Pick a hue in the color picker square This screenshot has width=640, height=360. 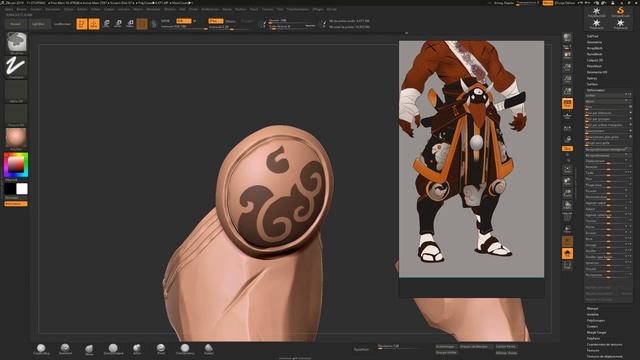pos(16,165)
